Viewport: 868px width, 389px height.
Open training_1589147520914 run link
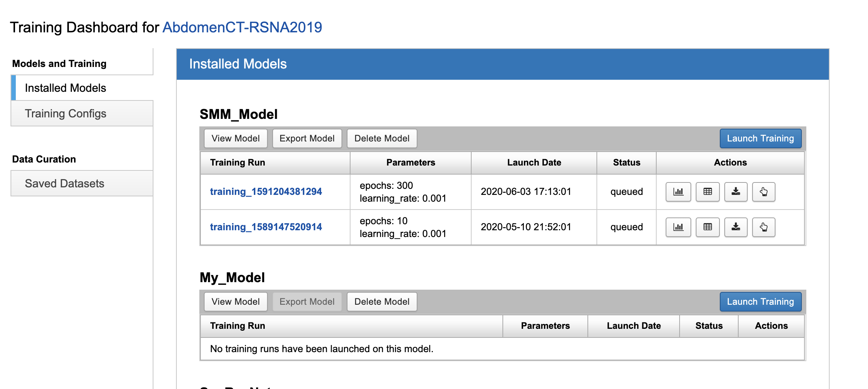pyautogui.click(x=266, y=227)
